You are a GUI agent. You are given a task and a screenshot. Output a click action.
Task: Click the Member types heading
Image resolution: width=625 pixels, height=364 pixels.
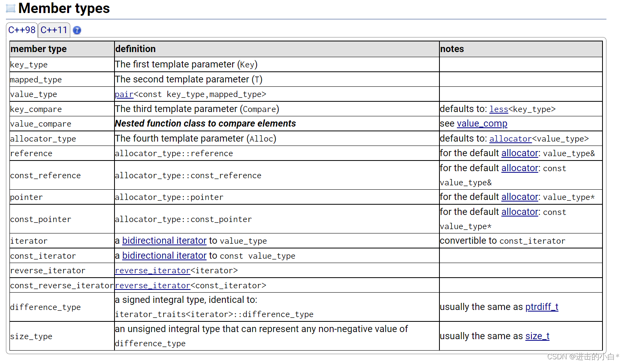[64, 8]
